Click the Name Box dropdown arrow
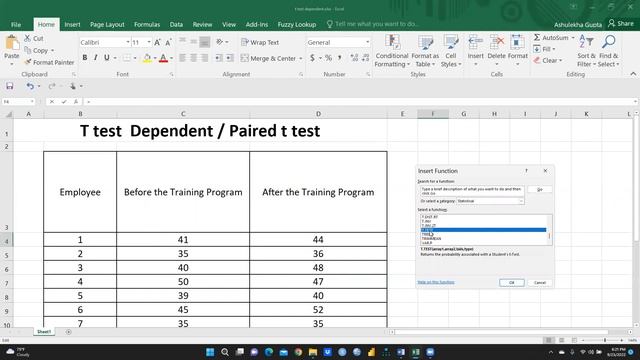Viewport: 640px width, 360px height. (x=32, y=102)
